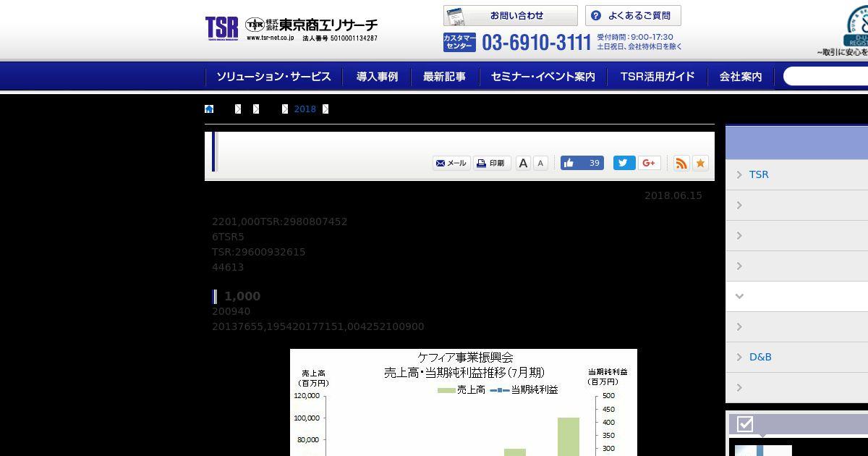Share the article on Google Plus
This screenshot has width=868, height=456.
click(x=649, y=163)
